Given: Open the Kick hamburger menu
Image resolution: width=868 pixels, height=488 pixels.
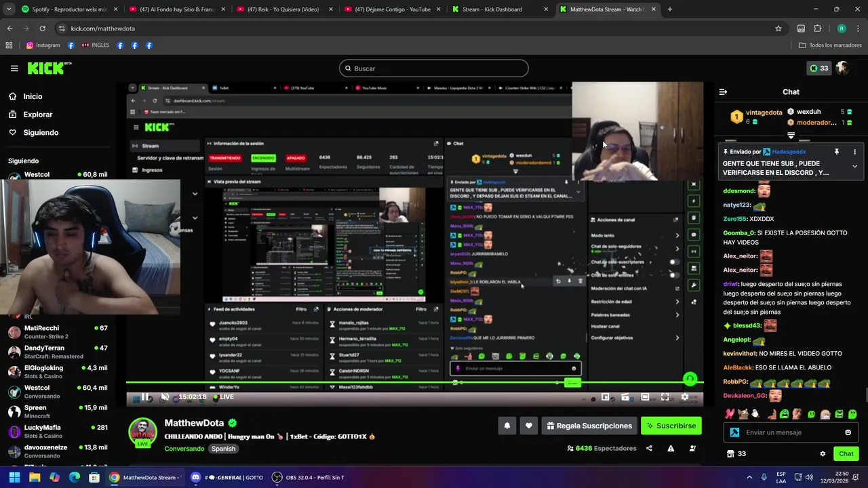Looking at the screenshot, I should click(14, 68).
